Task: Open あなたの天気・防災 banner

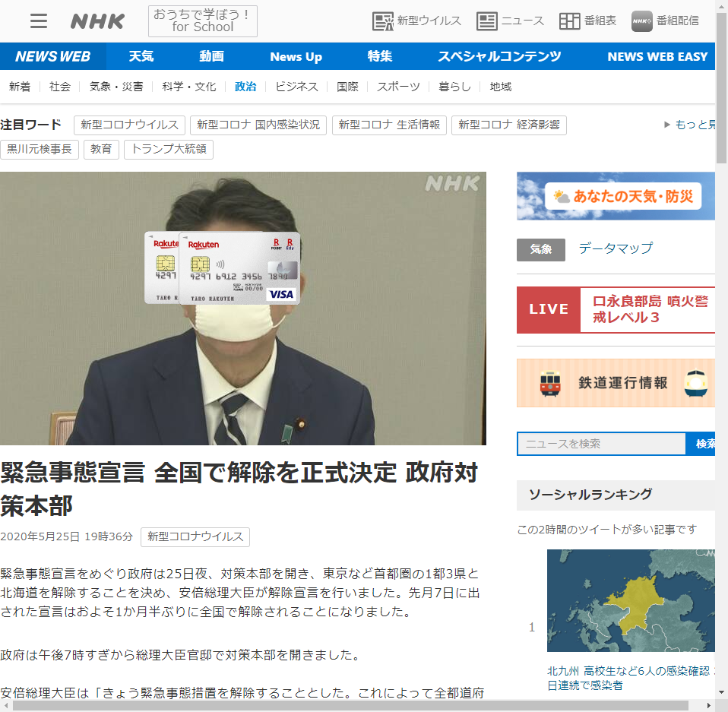Action: 616,196
